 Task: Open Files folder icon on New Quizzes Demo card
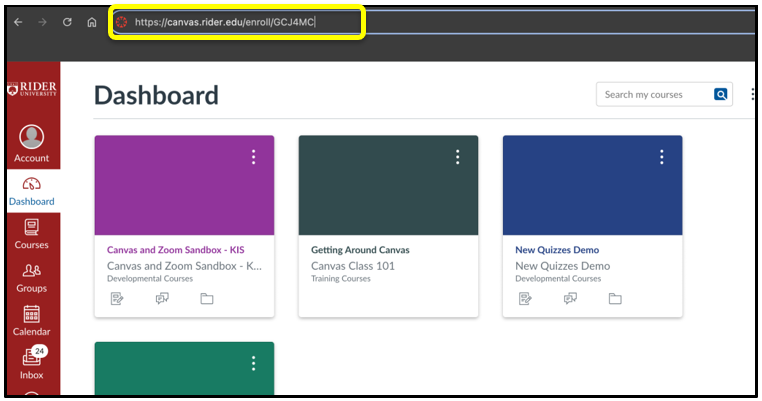[615, 298]
